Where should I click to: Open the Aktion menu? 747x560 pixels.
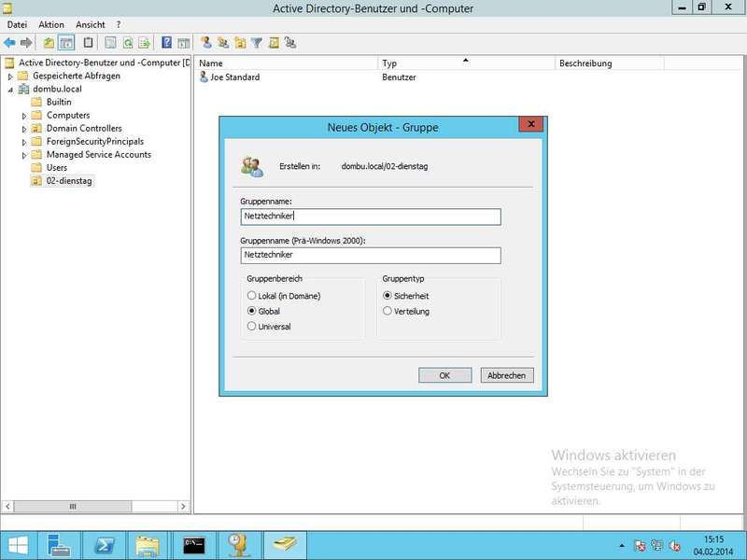pos(51,24)
